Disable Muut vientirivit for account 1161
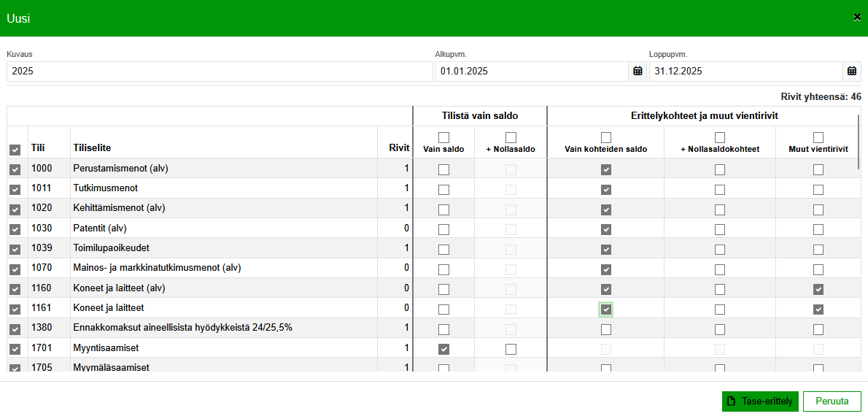The image size is (868, 419). [x=818, y=310]
